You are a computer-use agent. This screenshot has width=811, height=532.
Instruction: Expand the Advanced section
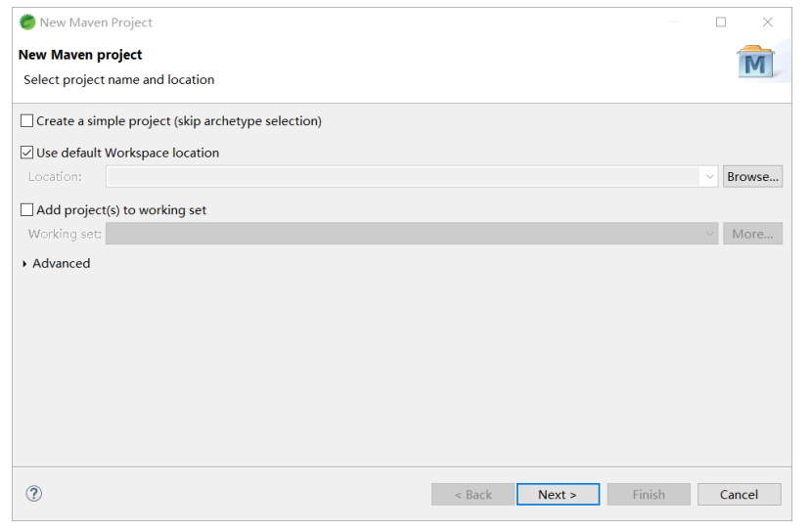24,264
